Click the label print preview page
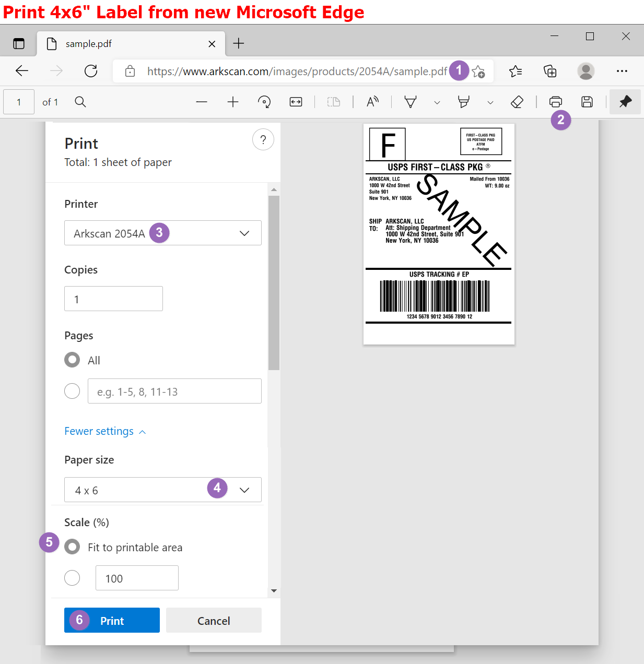 pos(439,234)
